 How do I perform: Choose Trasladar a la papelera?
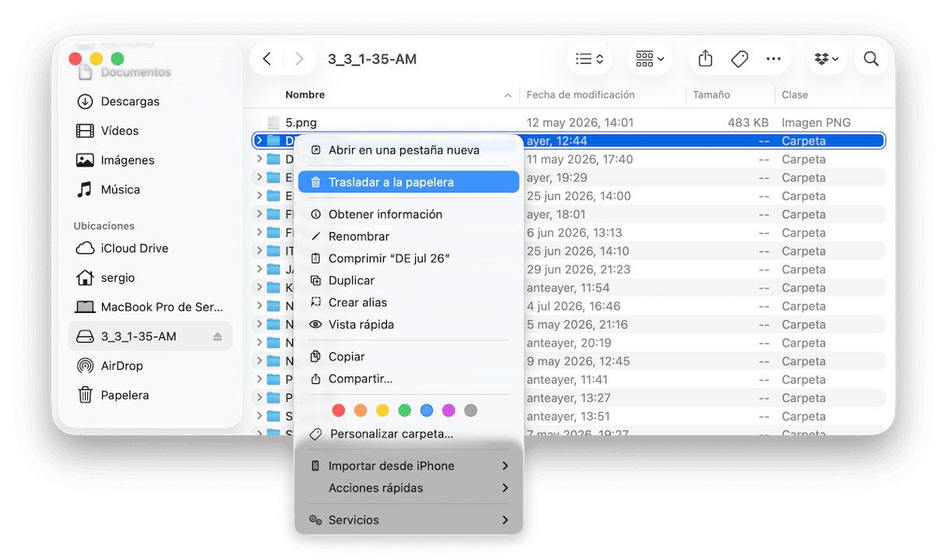(409, 182)
